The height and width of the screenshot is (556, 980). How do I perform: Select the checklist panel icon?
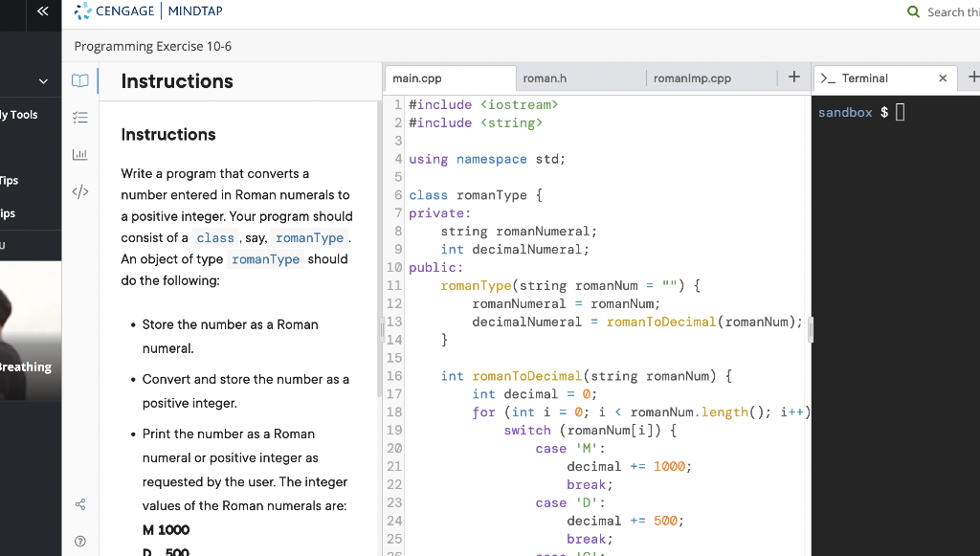[80, 117]
